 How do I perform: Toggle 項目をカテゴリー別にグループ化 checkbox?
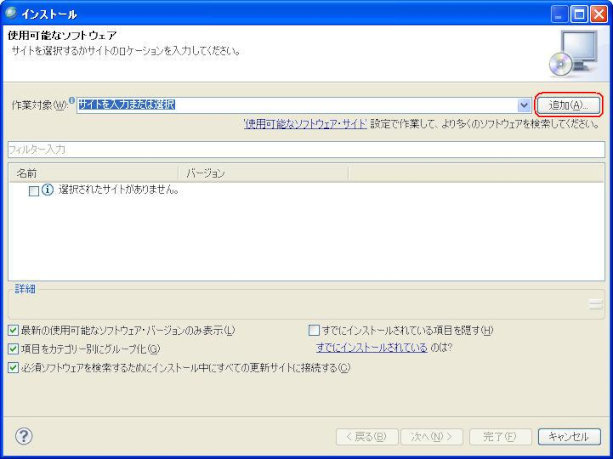(x=13, y=349)
